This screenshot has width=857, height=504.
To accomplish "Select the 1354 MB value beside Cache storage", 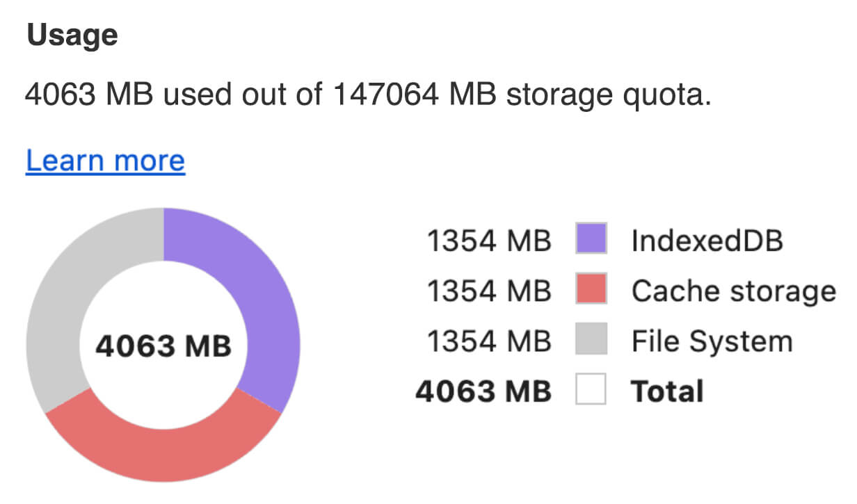I will 488,291.
